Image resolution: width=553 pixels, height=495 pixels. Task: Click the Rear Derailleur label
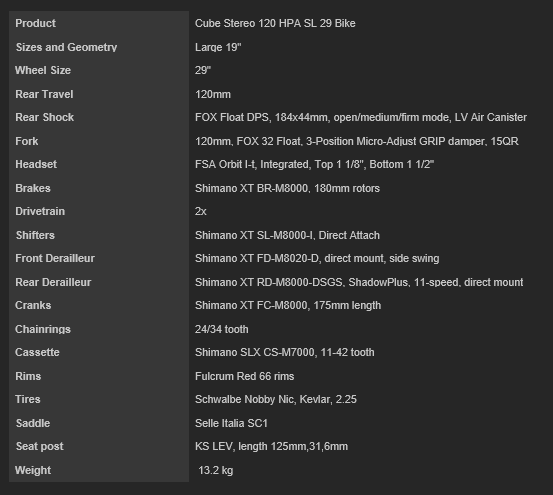[53, 282]
